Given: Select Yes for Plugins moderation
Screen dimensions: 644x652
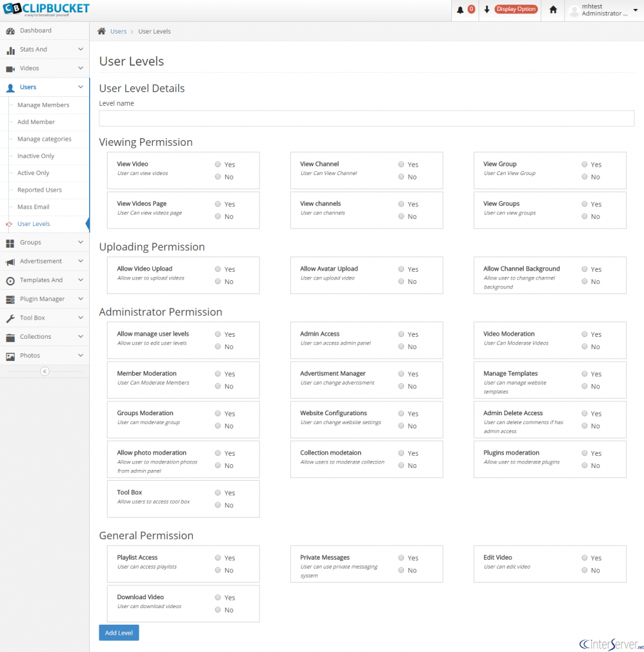Looking at the screenshot, I should pyautogui.click(x=585, y=453).
